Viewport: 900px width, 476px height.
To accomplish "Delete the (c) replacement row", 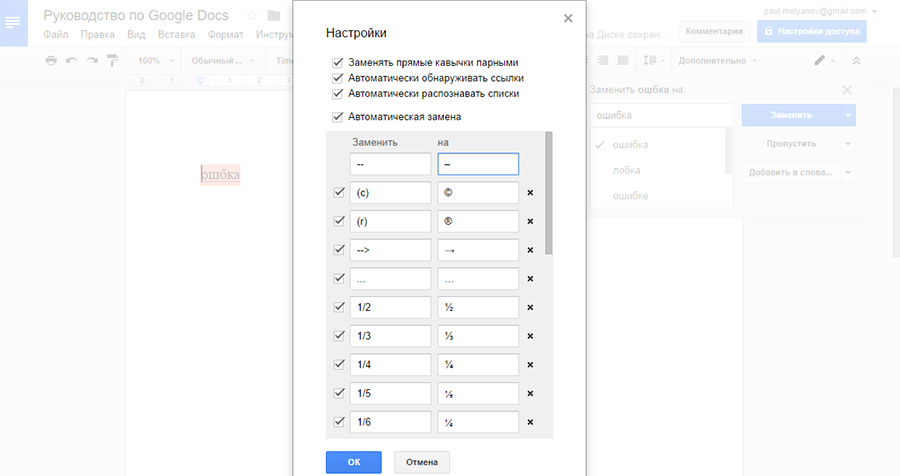I will pyautogui.click(x=530, y=193).
